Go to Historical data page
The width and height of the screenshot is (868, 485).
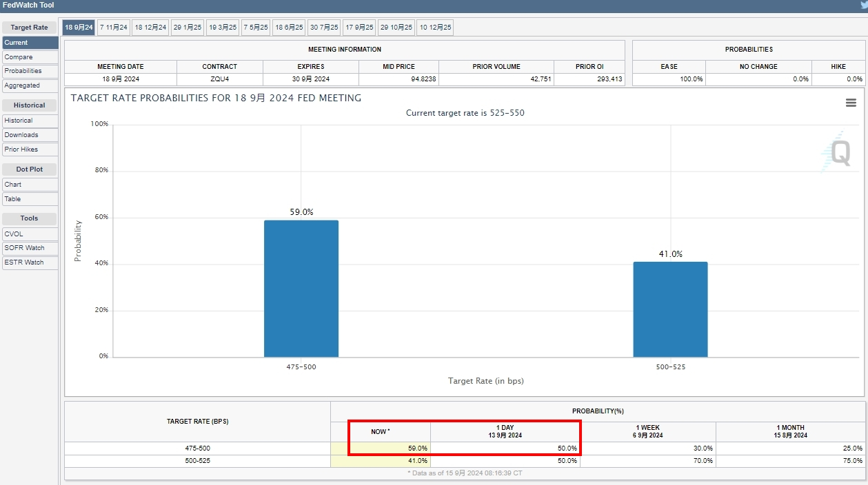tap(30, 121)
